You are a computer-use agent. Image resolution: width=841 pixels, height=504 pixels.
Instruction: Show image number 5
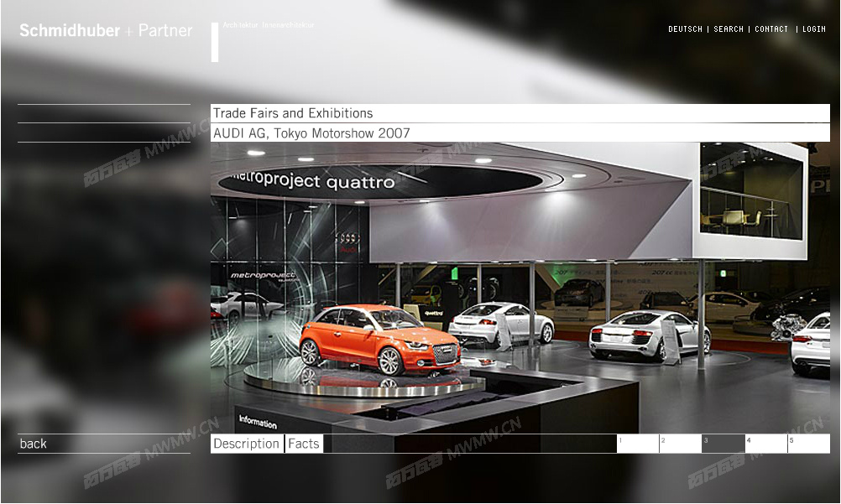point(809,444)
